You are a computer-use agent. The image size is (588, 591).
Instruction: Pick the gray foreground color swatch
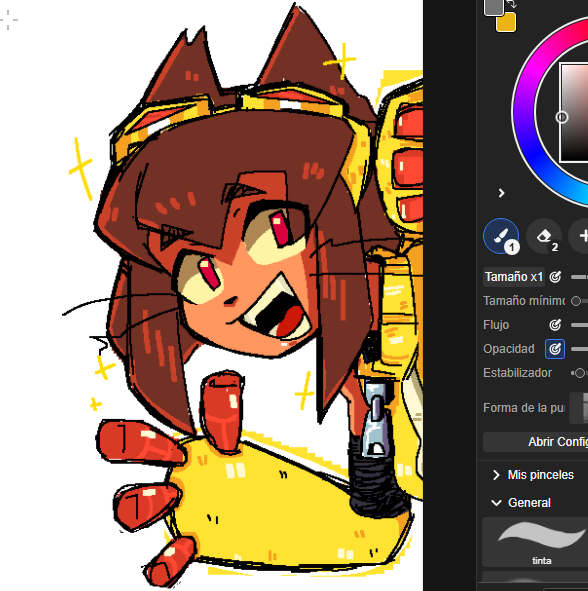(494, 7)
